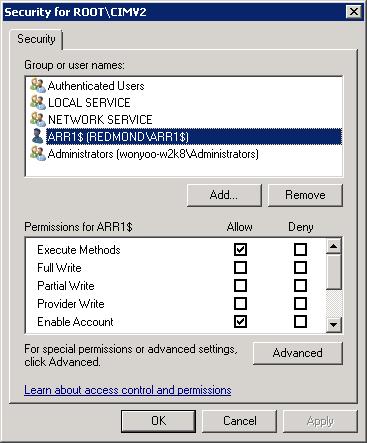Click the permissions scrollbar thumb
Viewport: 367px width, 443px height.
334,272
